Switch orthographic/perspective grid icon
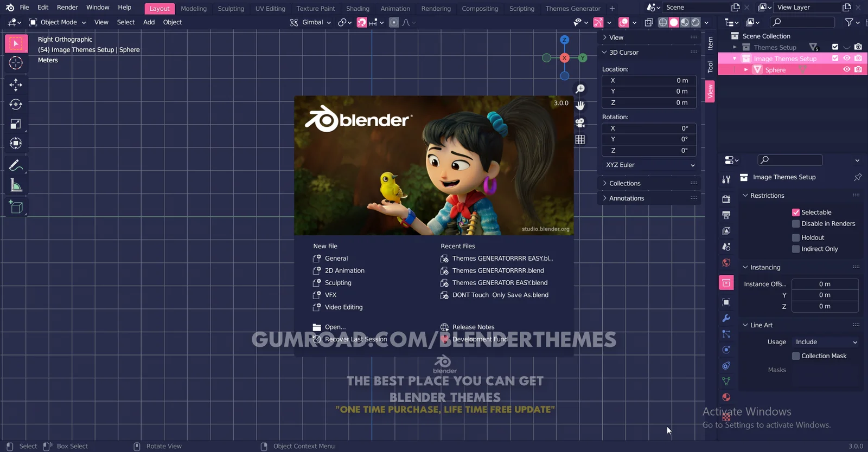Image resolution: width=868 pixels, height=452 pixels. (580, 139)
